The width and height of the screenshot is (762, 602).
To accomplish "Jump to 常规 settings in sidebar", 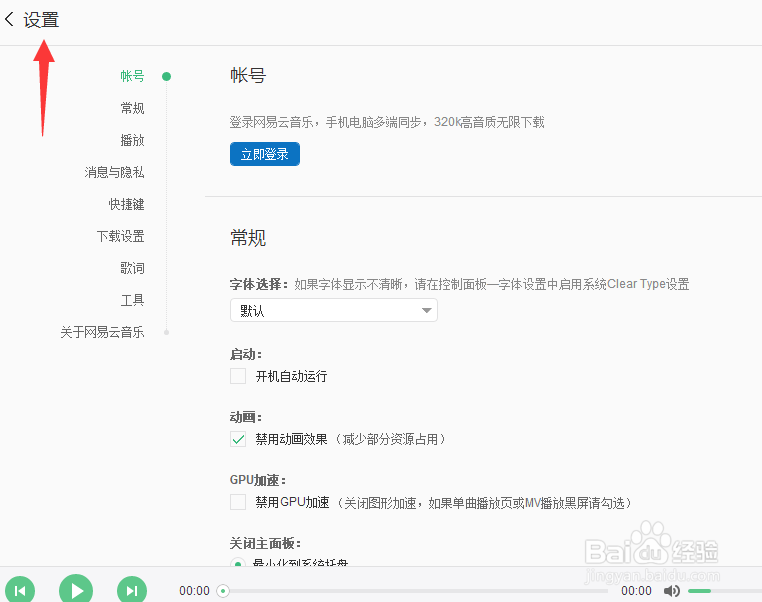I will click(132, 108).
